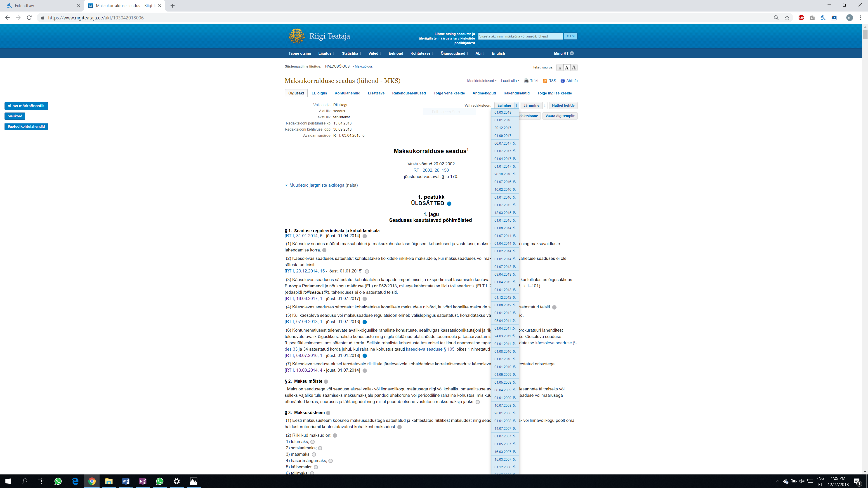
Task: Click the smallest text size A icon
Action: pos(560,68)
